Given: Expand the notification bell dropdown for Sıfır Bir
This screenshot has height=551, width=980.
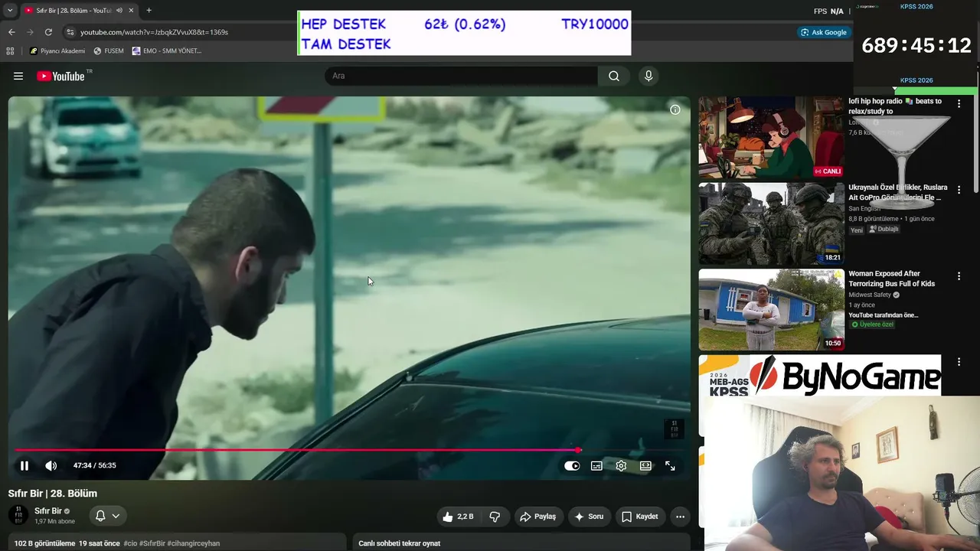Looking at the screenshot, I should pos(108,516).
